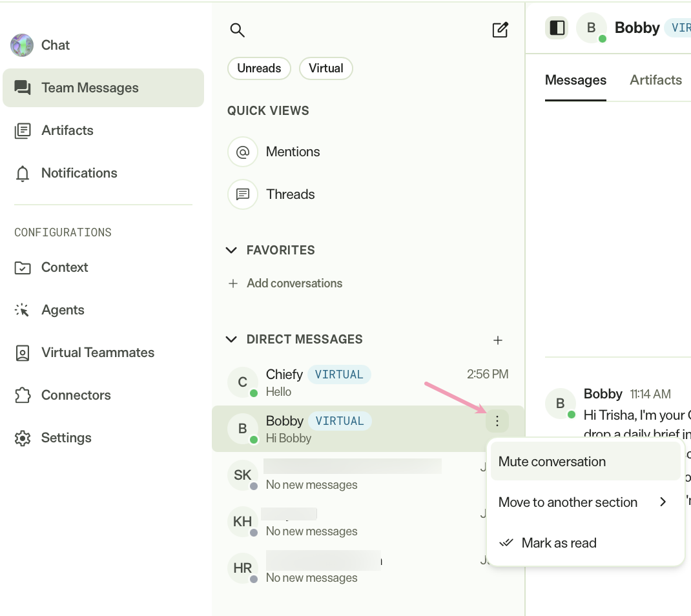This screenshot has height=616, width=691.
Task: Compose a new message with pencil icon
Action: pos(500,30)
